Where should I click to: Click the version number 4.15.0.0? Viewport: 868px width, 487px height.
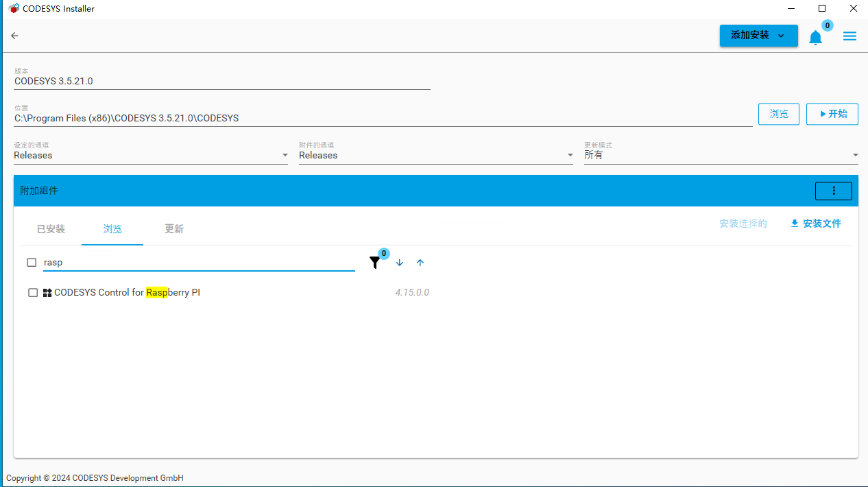pyautogui.click(x=412, y=293)
